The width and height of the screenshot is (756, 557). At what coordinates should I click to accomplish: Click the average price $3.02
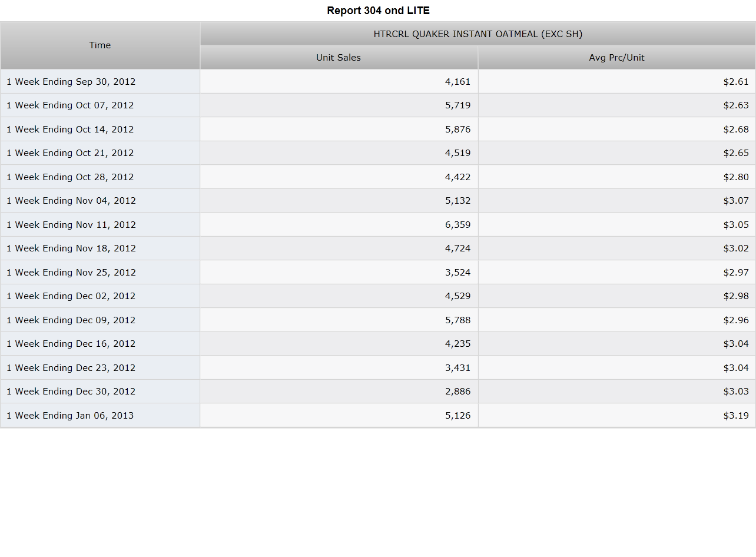[x=736, y=248]
